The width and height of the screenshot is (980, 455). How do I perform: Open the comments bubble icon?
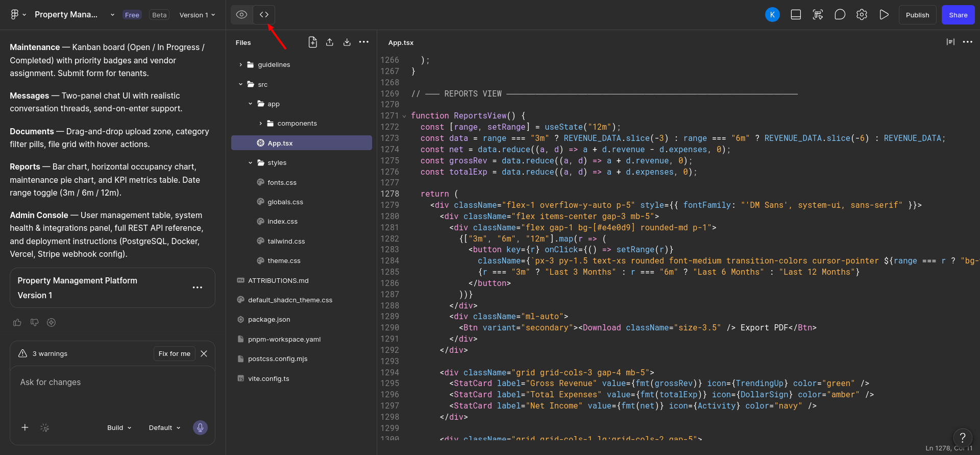tap(840, 15)
